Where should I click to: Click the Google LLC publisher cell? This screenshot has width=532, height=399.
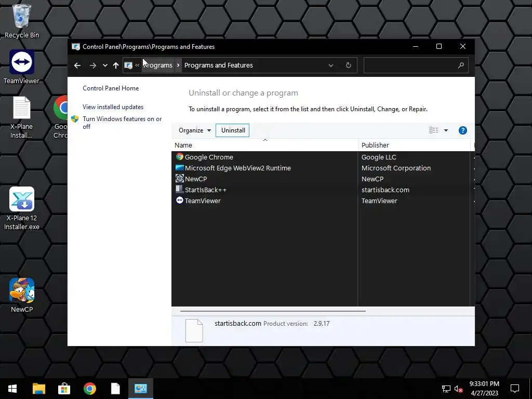coord(379,157)
